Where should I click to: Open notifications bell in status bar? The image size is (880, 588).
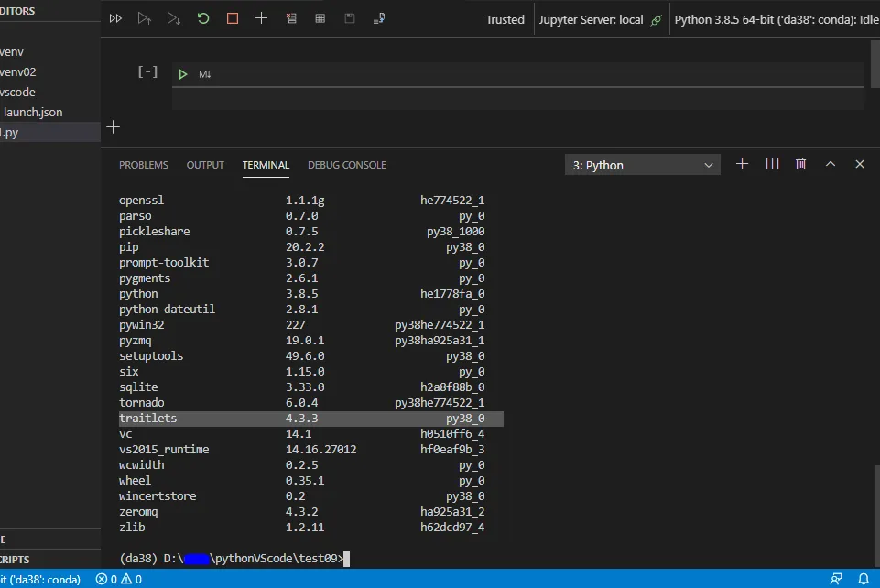click(x=864, y=579)
